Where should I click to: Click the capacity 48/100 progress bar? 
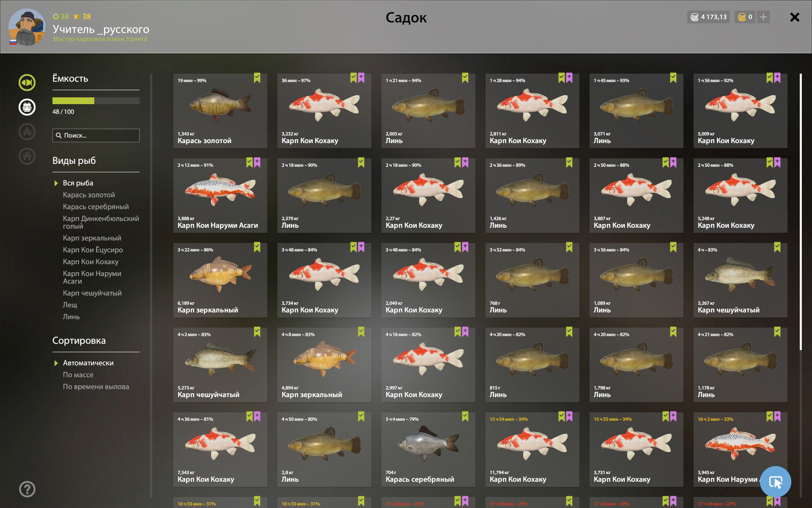pyautogui.click(x=96, y=101)
